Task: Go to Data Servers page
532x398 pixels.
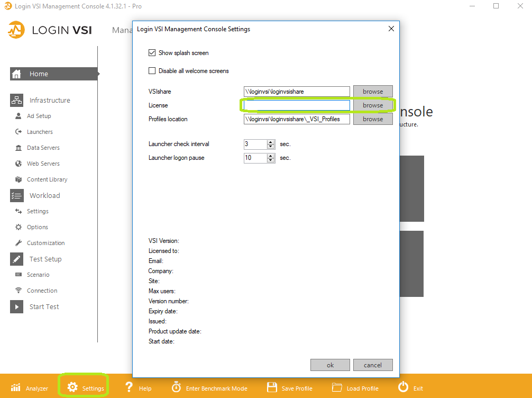Action: pyautogui.click(x=43, y=148)
